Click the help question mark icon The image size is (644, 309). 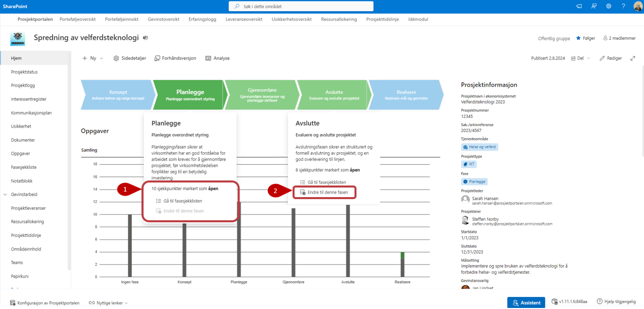[623, 6]
